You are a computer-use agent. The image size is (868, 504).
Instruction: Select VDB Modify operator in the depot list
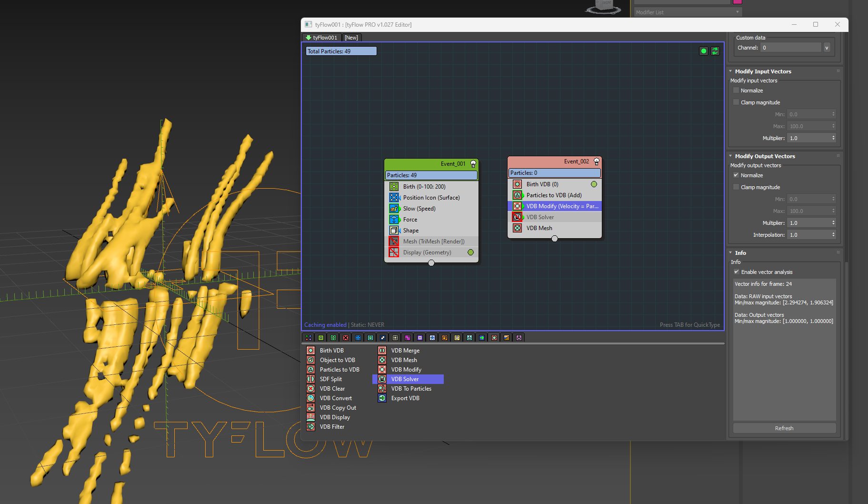[x=406, y=370]
